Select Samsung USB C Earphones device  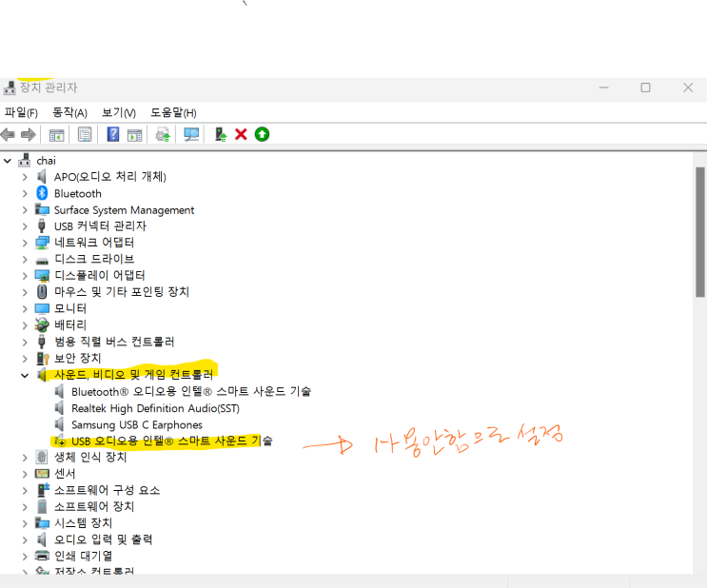[x=137, y=424]
